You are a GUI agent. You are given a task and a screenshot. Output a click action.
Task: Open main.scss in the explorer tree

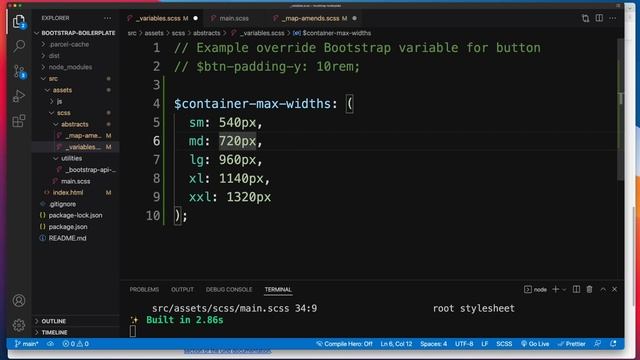click(72, 181)
